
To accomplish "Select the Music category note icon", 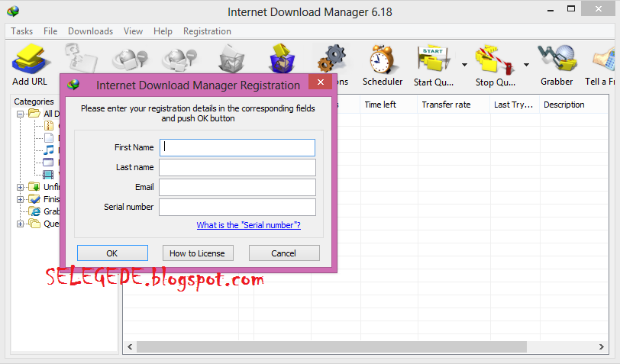I will (49, 150).
